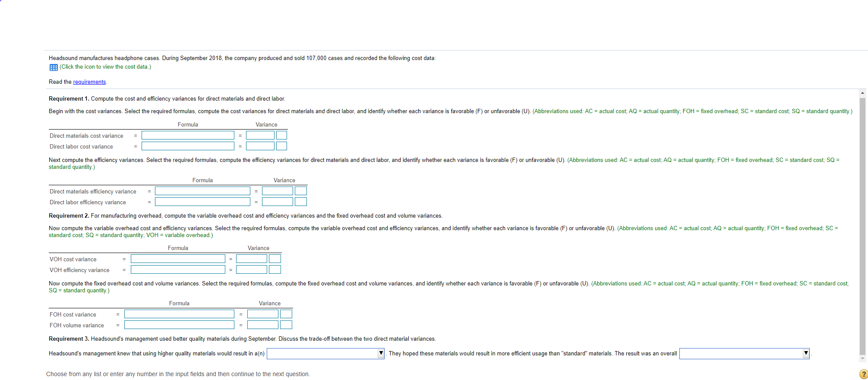Click VOH efficiency variance amount field
868x380 pixels.
click(x=252, y=270)
